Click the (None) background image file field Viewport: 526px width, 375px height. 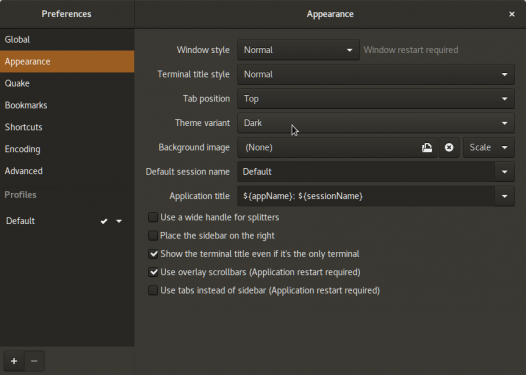click(x=337, y=148)
